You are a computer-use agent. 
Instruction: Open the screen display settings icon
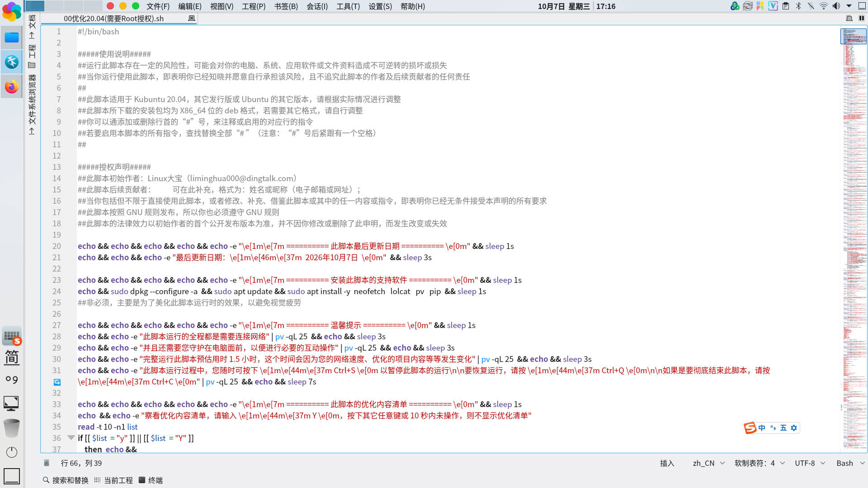[11, 403]
